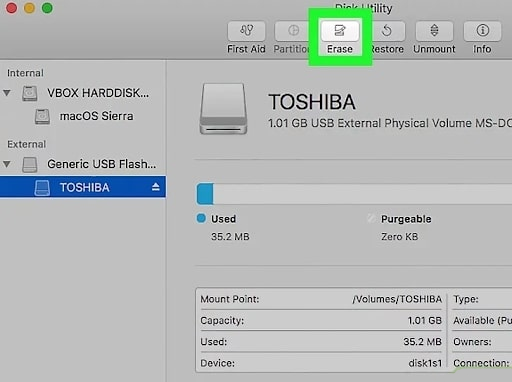Screen dimensions: 512x382
Task: Collapse the Generic USB Flash disclosure triangle
Action: 7,164
